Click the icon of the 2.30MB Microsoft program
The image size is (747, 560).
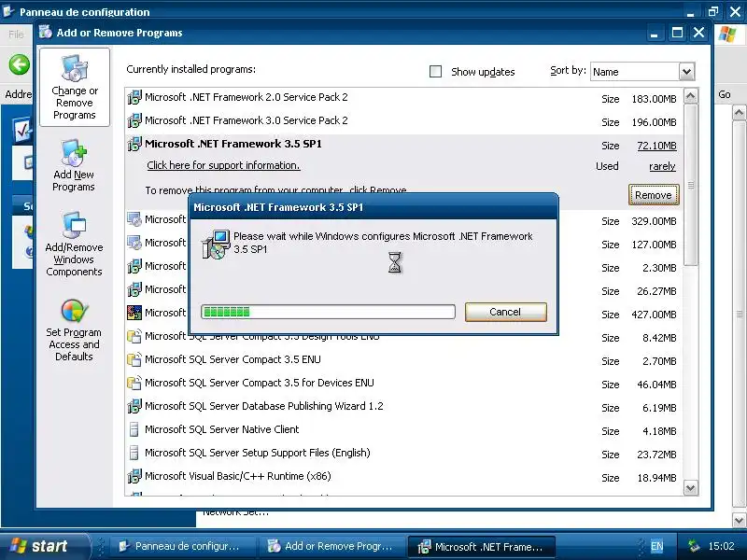coord(134,266)
